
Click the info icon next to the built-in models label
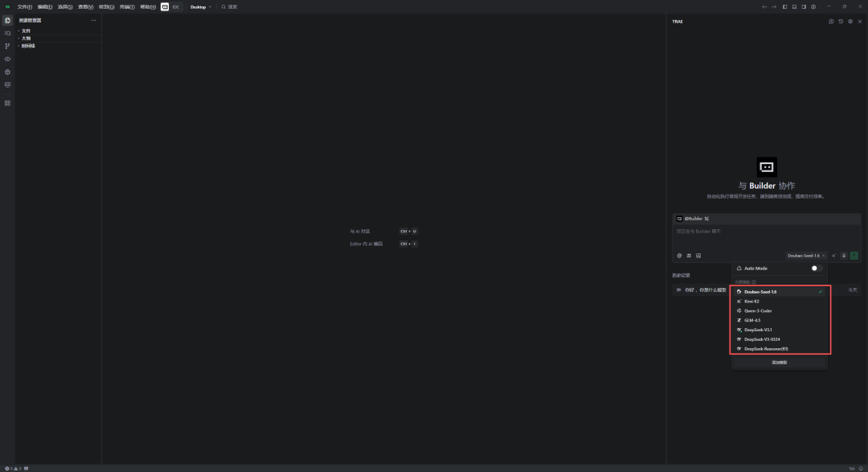point(753,282)
